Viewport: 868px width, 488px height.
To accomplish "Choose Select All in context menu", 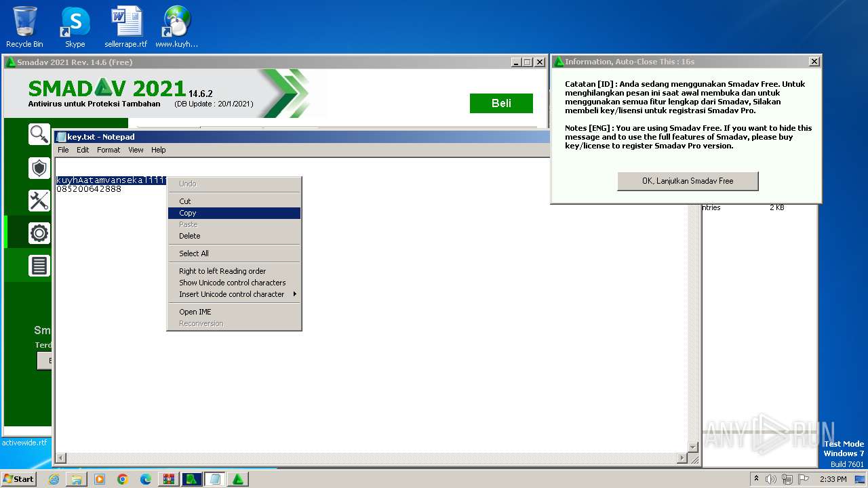I will 234,253.
